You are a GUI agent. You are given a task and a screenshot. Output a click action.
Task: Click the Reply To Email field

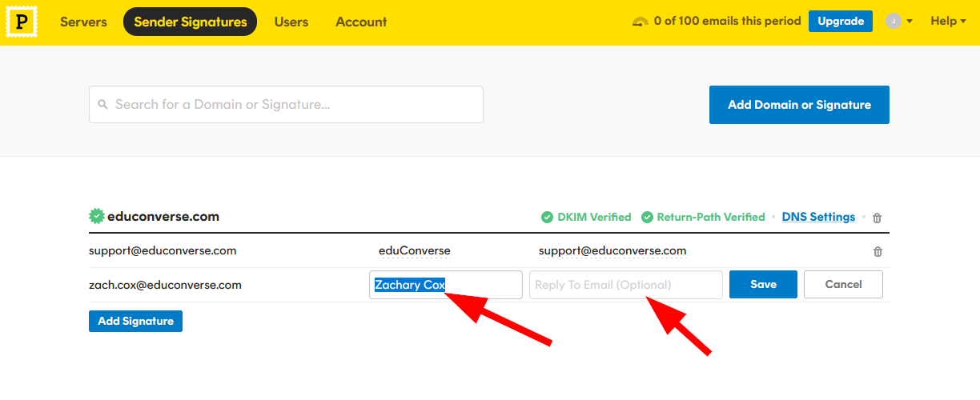(626, 285)
